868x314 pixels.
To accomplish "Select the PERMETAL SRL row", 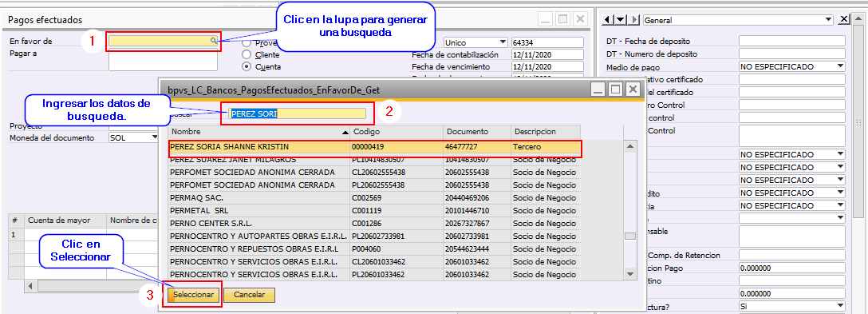I will [x=375, y=211].
